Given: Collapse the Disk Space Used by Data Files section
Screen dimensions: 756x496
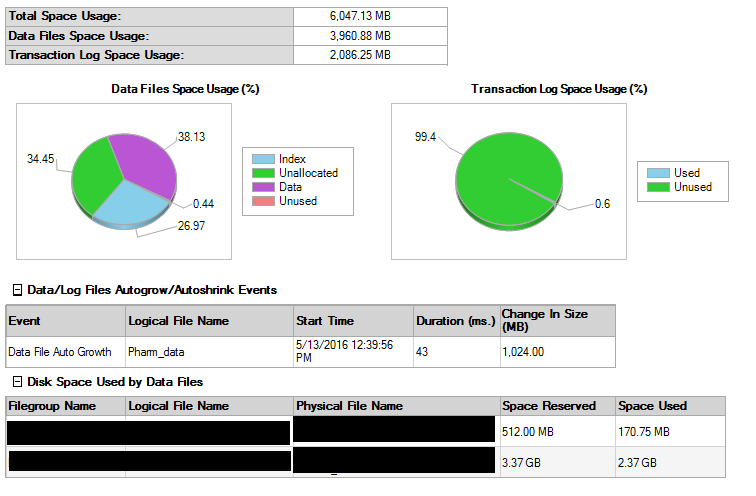Looking at the screenshot, I should point(16,382).
